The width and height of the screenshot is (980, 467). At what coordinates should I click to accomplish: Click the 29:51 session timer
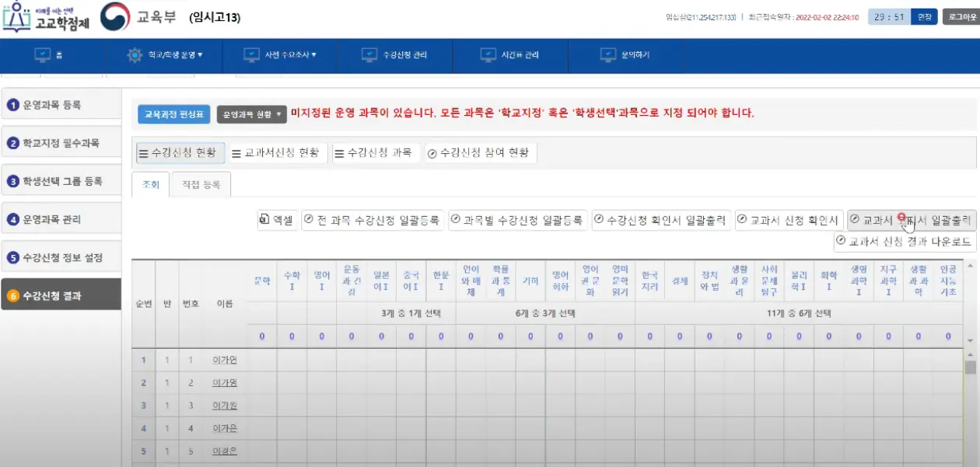889,16
